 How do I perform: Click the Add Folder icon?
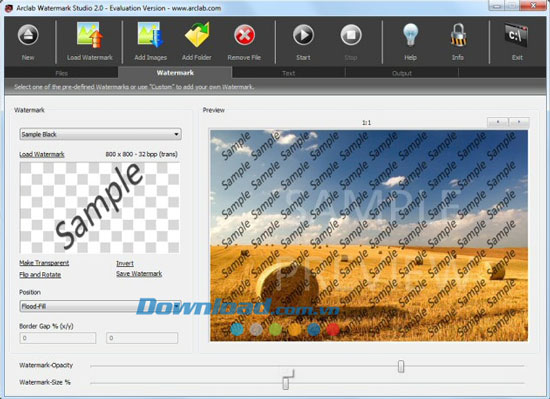tap(197, 35)
